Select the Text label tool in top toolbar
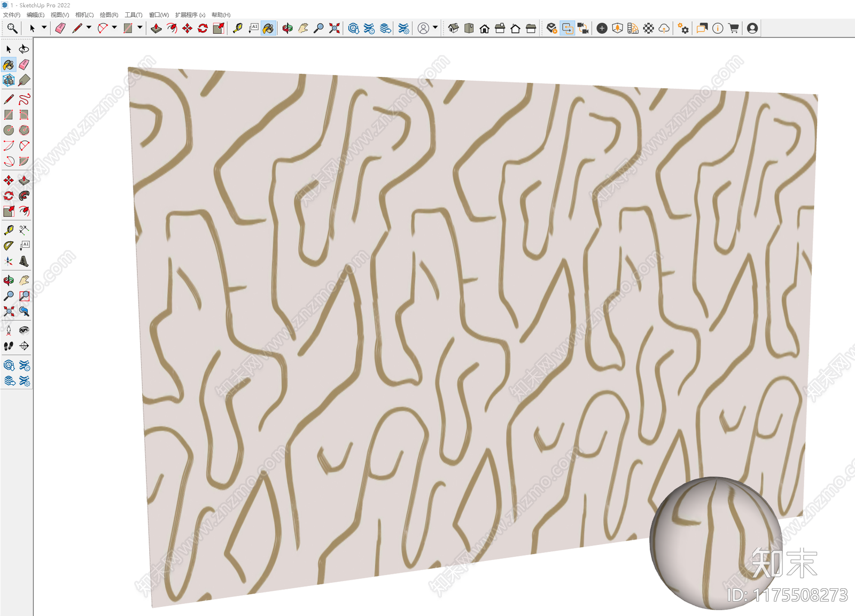 point(253,28)
